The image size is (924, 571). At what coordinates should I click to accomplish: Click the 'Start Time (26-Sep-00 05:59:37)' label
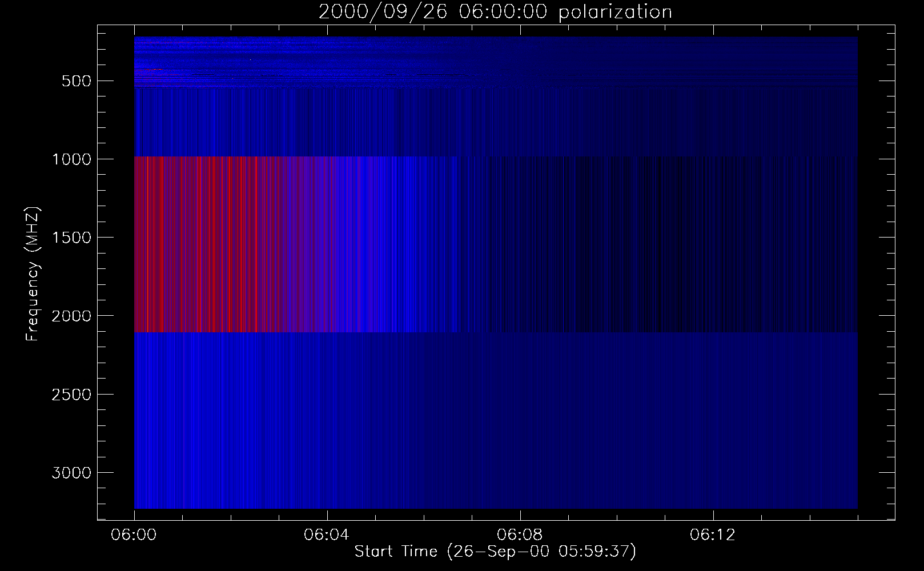tap(495, 552)
